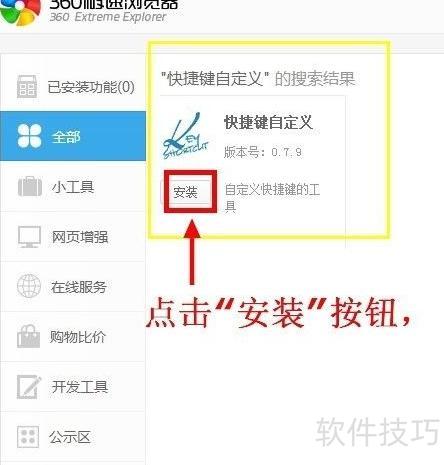The width and height of the screenshot is (444, 465).
Task: Click the briefcase icon for 小工具
Action: click(30, 186)
